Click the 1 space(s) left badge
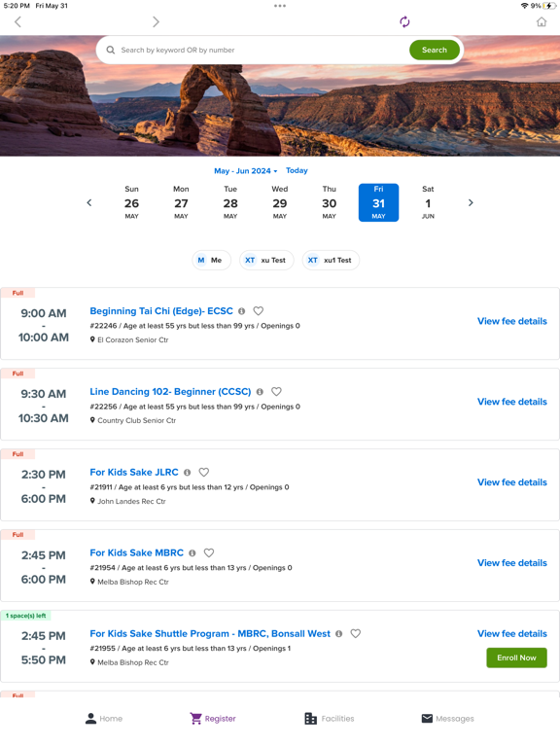This screenshot has height=747, width=560. (x=25, y=616)
